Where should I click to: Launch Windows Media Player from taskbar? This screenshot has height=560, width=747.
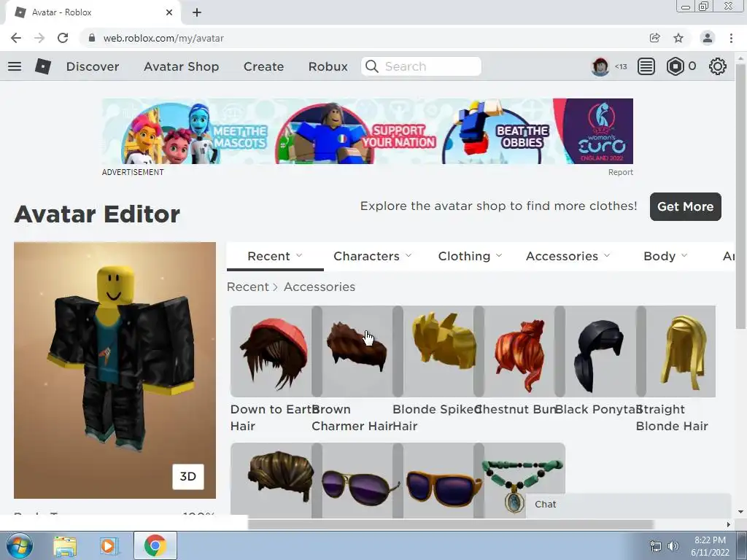[109, 545]
